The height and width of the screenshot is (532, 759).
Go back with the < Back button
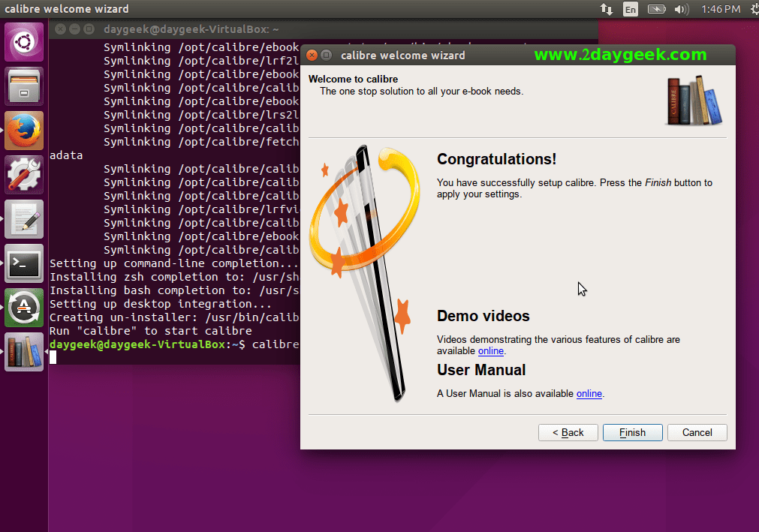[568, 432]
